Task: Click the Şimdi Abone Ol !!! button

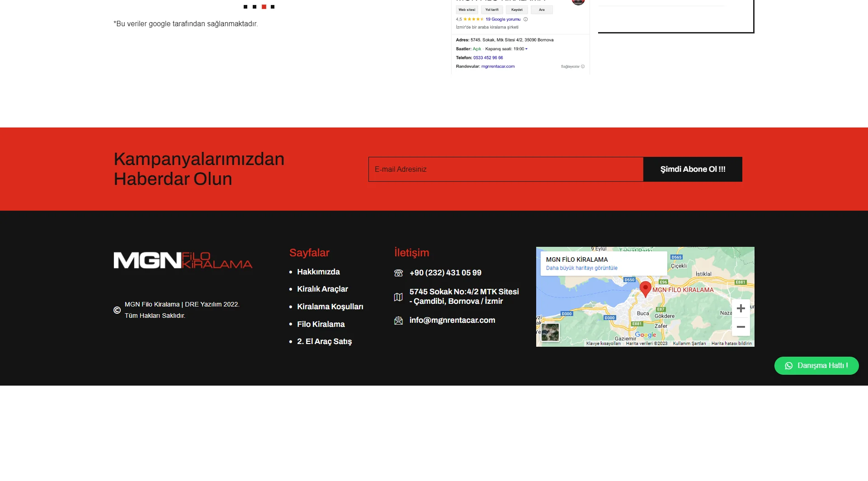Action: tap(693, 169)
